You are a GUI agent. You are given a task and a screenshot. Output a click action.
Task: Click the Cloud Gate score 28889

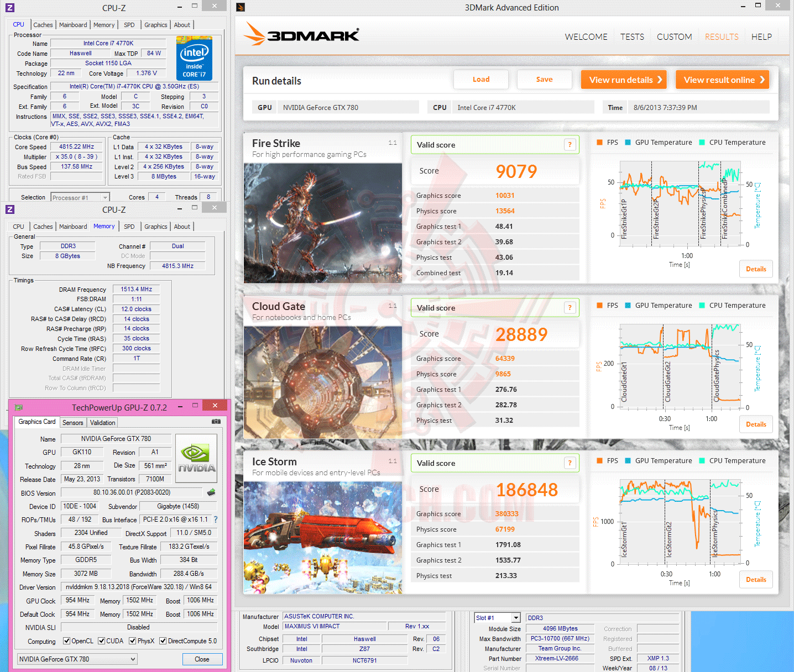click(521, 334)
